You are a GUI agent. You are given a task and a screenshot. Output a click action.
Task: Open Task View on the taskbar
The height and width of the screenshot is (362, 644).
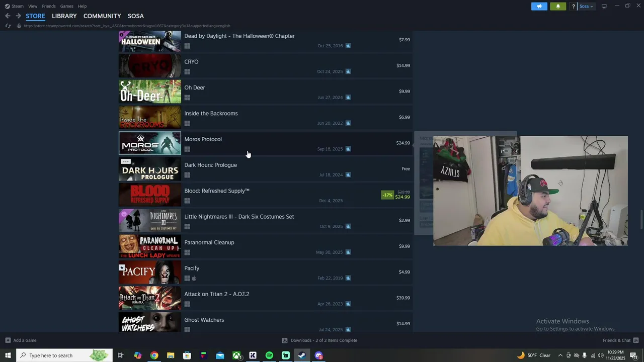(121, 355)
